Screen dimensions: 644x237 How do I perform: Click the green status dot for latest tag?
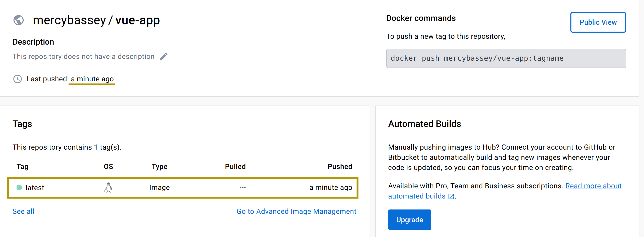point(19,188)
